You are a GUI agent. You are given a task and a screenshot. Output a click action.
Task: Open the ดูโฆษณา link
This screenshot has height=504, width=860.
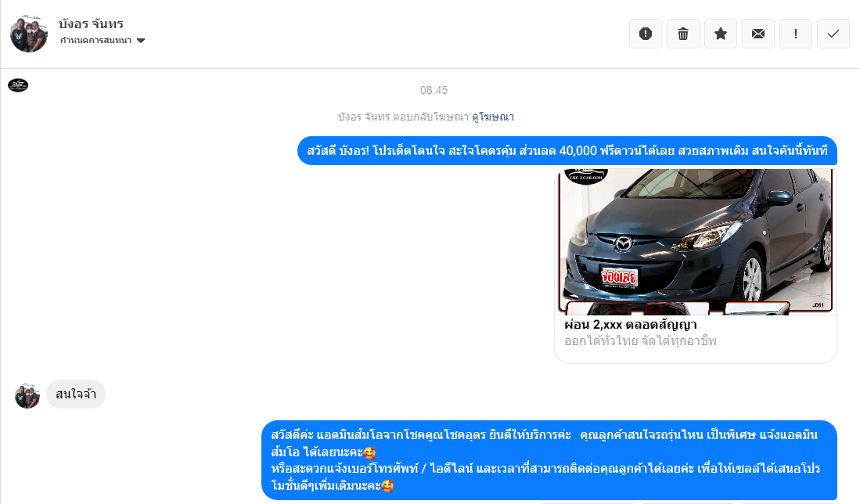tap(492, 117)
